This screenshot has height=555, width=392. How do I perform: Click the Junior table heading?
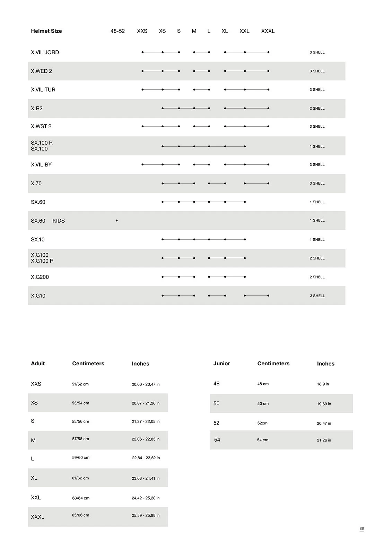tap(221, 364)
